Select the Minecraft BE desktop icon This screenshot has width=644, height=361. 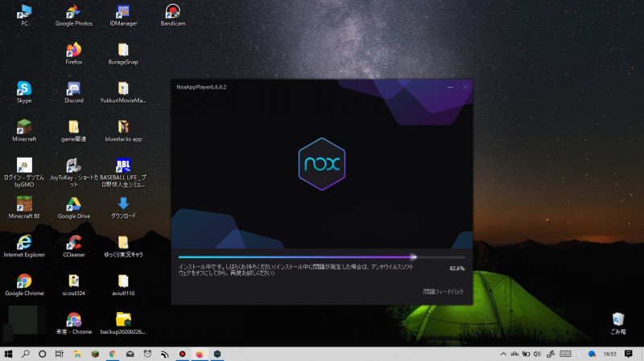tap(24, 207)
